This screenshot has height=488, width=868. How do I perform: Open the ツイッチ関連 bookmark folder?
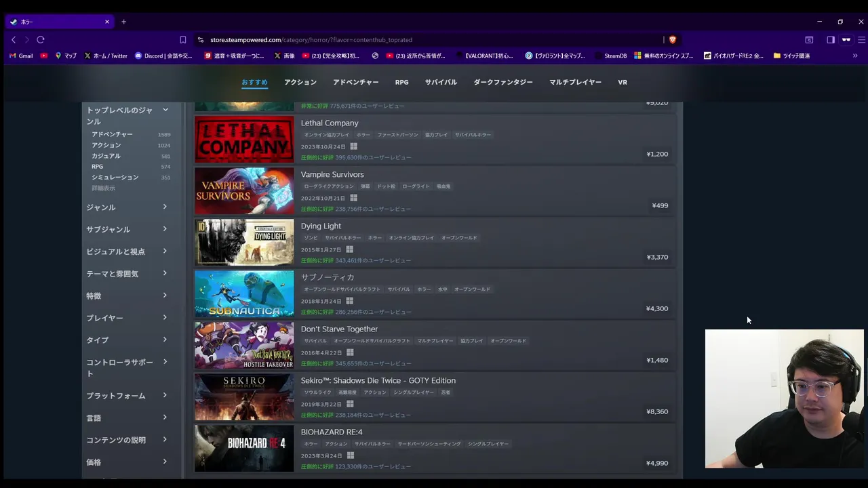coord(791,56)
